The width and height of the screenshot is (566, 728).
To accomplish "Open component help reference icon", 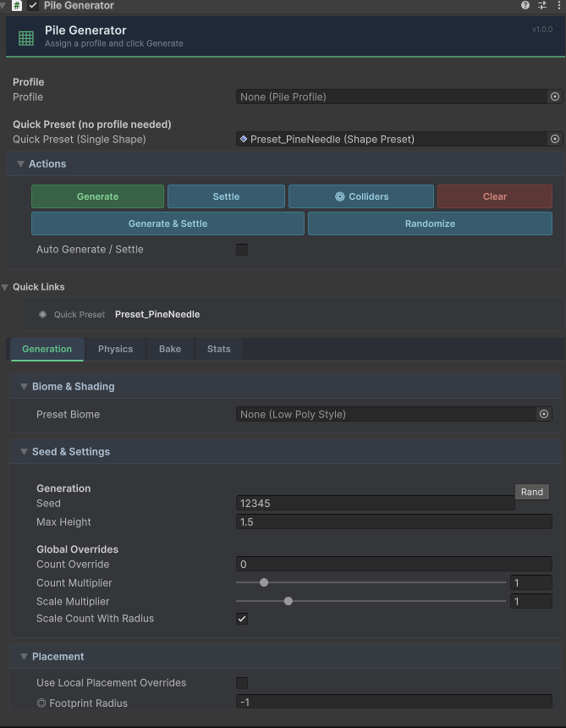I will [x=525, y=5].
